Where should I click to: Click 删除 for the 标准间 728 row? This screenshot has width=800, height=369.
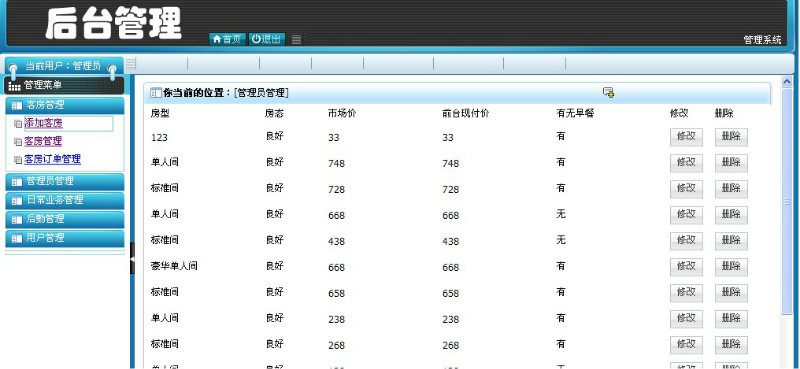point(731,189)
